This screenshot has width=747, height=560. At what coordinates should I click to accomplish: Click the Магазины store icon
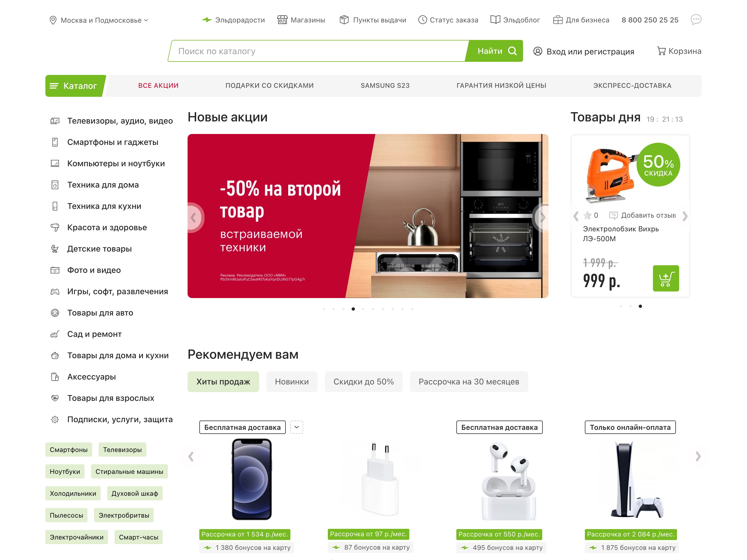pos(282,20)
